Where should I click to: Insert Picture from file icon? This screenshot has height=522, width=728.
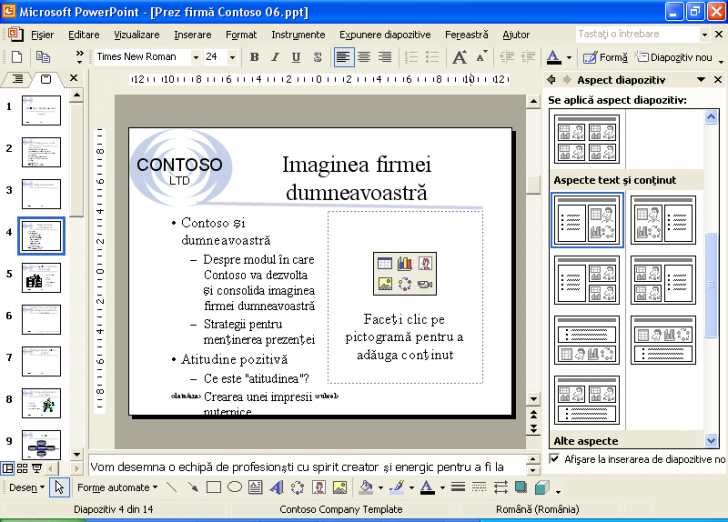tap(340, 487)
